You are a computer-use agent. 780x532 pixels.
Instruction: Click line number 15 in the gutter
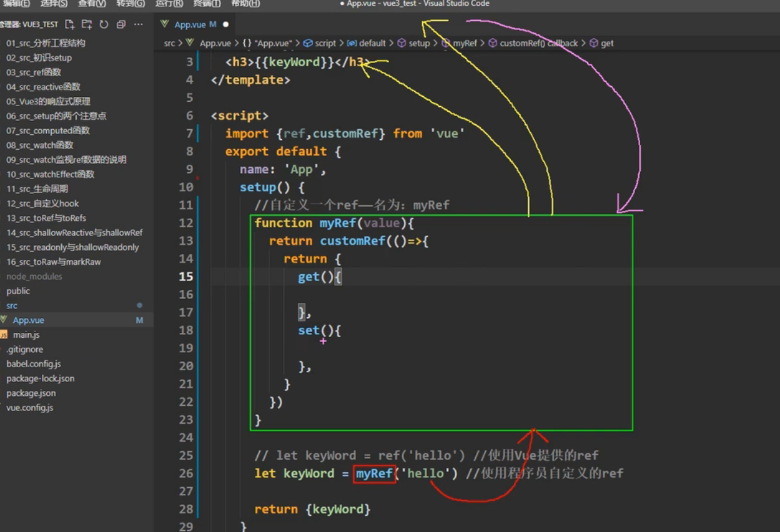coord(186,277)
